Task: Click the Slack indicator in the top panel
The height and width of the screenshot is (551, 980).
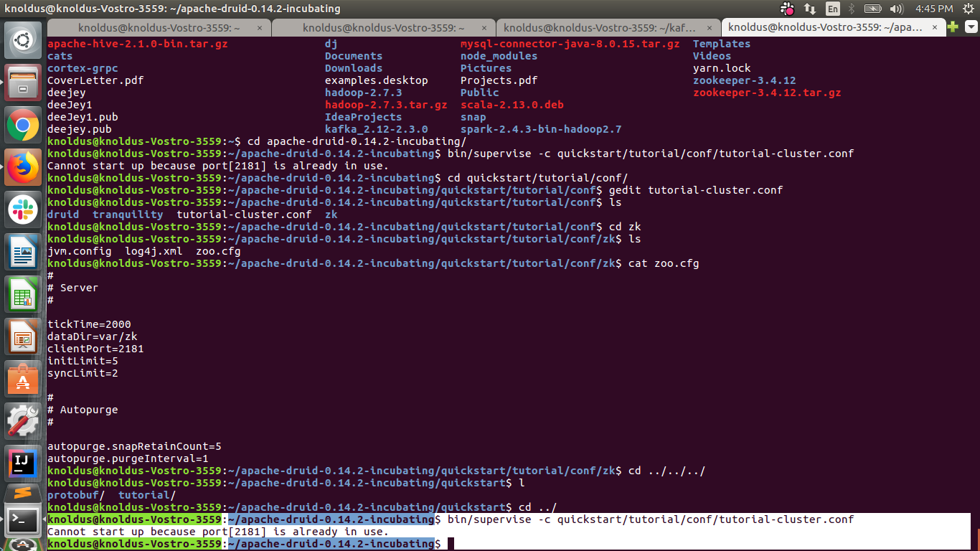Action: (788, 9)
